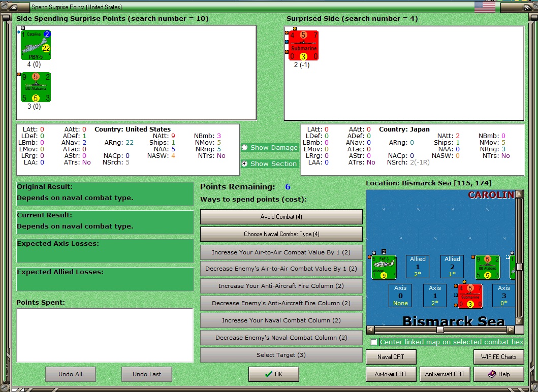The height and width of the screenshot is (392, 538).
Task: Click Choose Naval Combat Type (4)
Action: coord(281,234)
